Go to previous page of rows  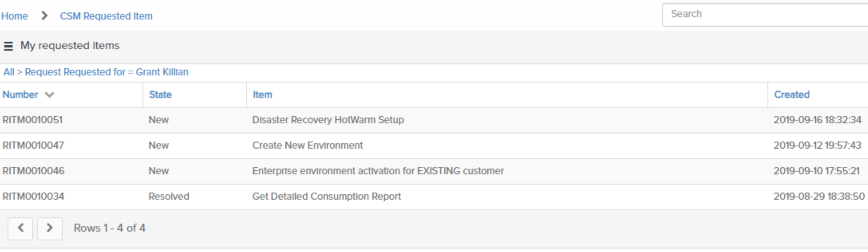point(20,228)
